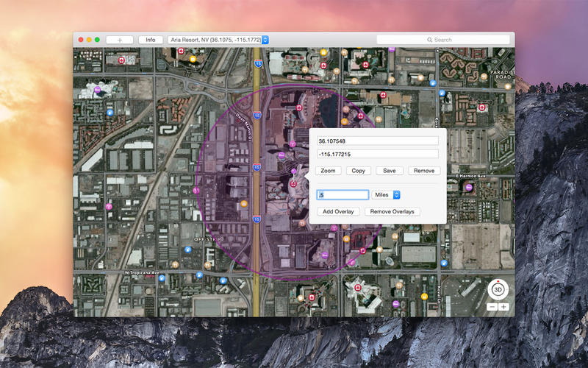The image size is (588, 368).
Task: Click the Remove Overlays button
Action: pyautogui.click(x=392, y=211)
